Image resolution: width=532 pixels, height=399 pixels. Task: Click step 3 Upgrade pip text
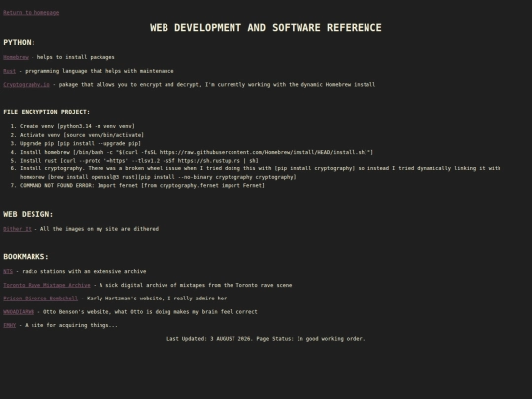click(x=80, y=144)
